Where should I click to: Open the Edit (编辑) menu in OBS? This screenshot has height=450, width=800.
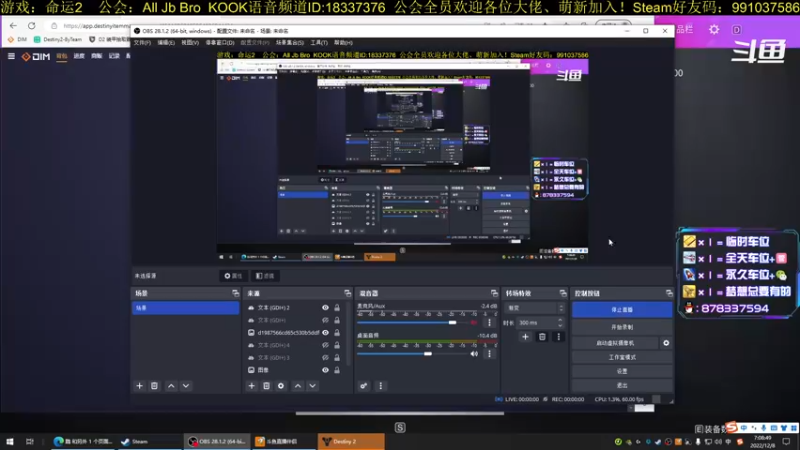(166, 42)
